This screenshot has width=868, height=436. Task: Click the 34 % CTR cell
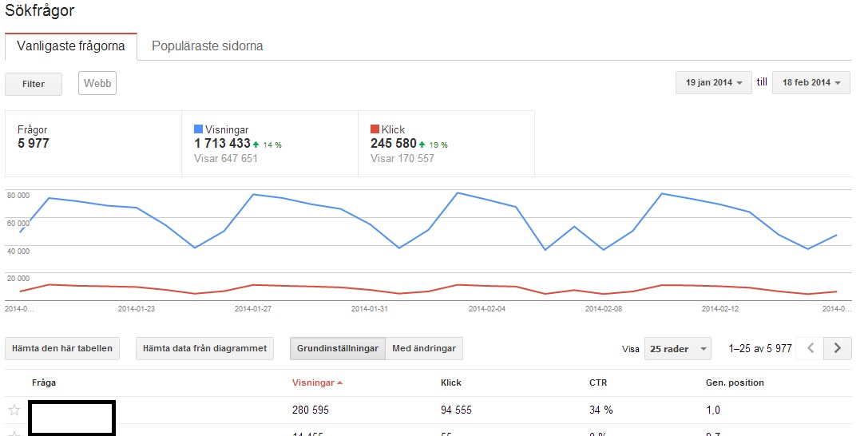600,410
